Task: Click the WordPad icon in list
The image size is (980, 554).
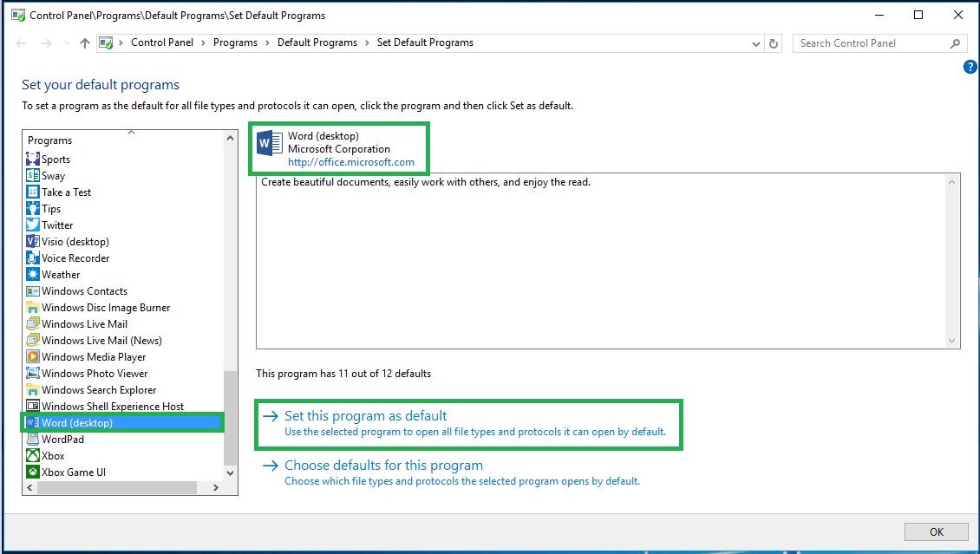Action: click(32, 439)
